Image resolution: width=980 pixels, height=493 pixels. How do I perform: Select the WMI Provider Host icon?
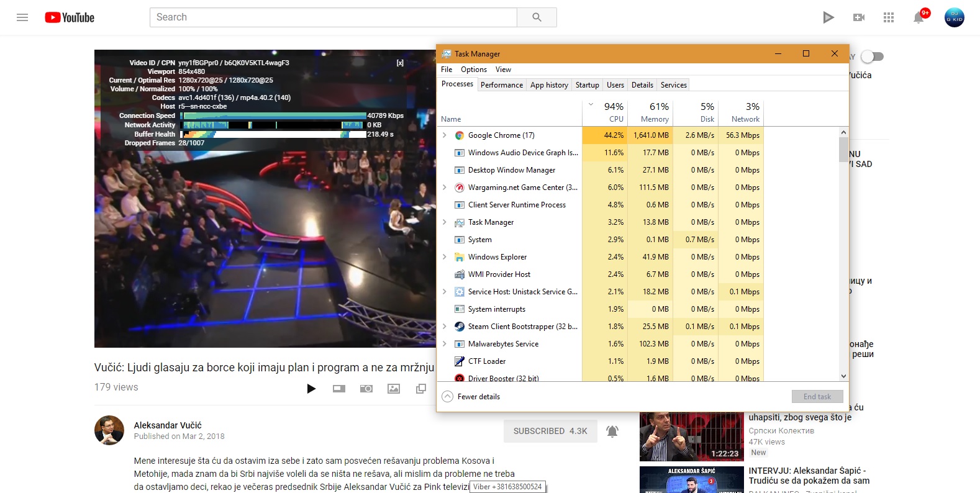coord(460,274)
